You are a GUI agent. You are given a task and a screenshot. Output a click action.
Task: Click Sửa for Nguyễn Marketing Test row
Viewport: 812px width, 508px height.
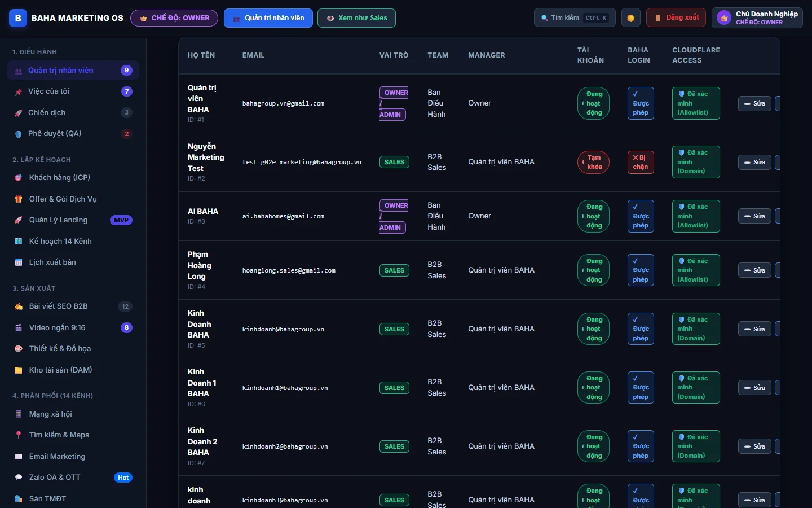[754, 163]
